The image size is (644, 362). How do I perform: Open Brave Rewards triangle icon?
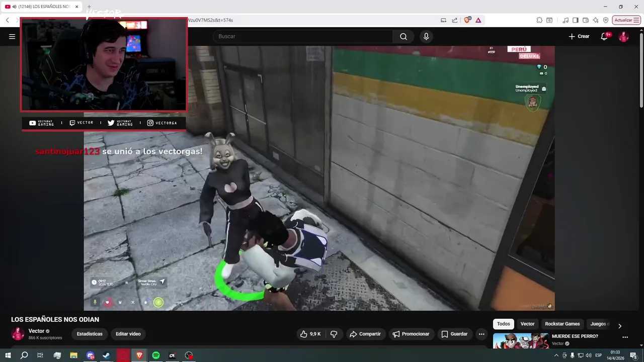[x=478, y=20]
